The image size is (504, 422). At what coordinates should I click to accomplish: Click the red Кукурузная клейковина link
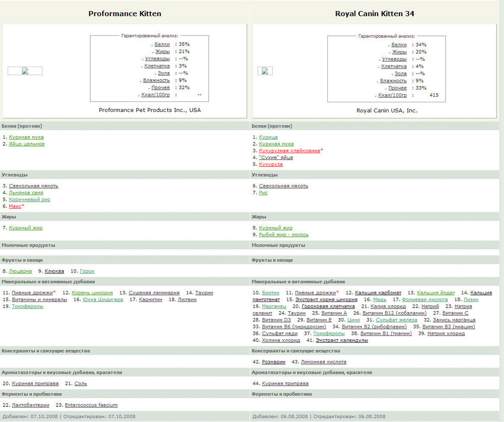pos(290,151)
